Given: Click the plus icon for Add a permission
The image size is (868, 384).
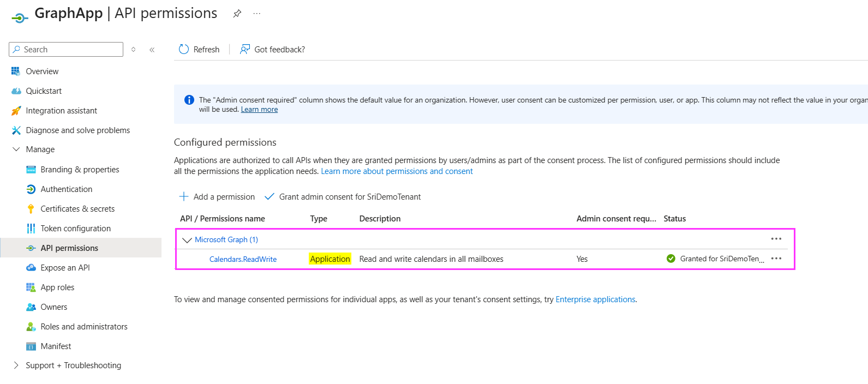Looking at the screenshot, I should tap(184, 196).
